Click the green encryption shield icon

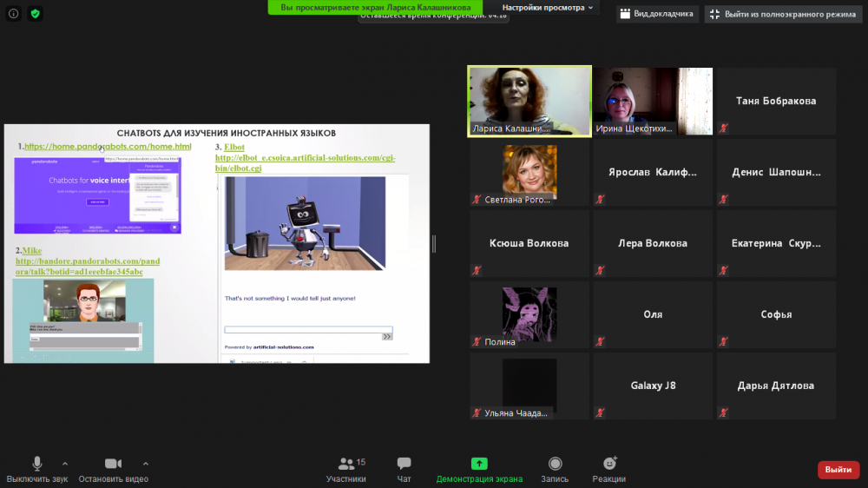35,14
